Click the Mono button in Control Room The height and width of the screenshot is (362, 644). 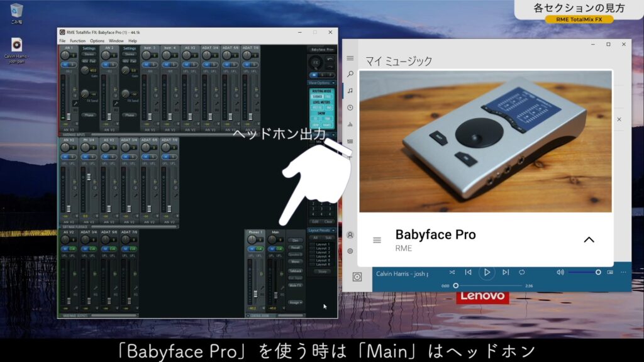pos(296,261)
